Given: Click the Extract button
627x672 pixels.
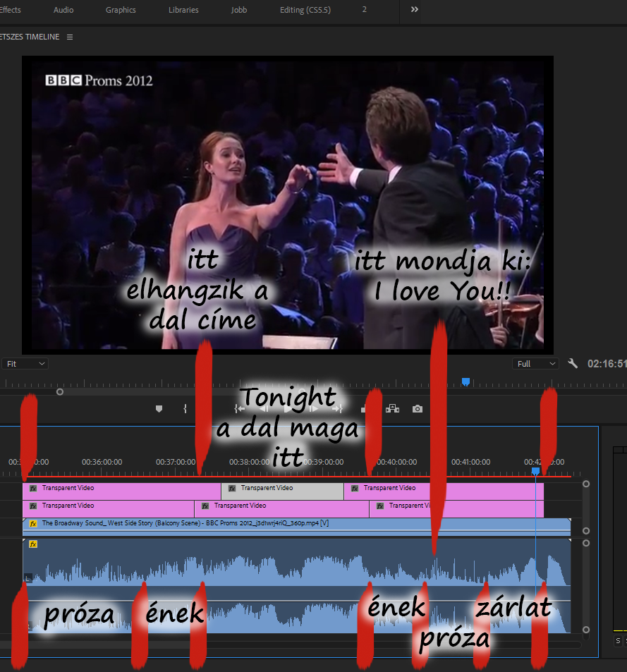Looking at the screenshot, I should [x=392, y=409].
